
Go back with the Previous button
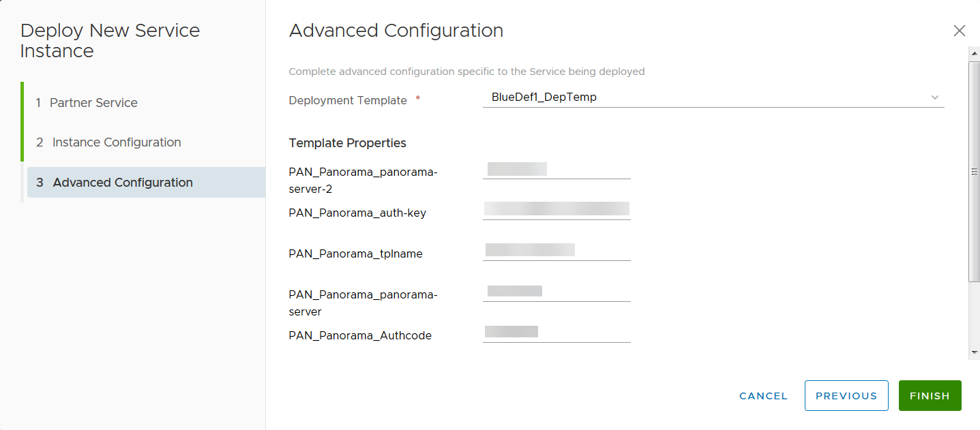click(846, 396)
